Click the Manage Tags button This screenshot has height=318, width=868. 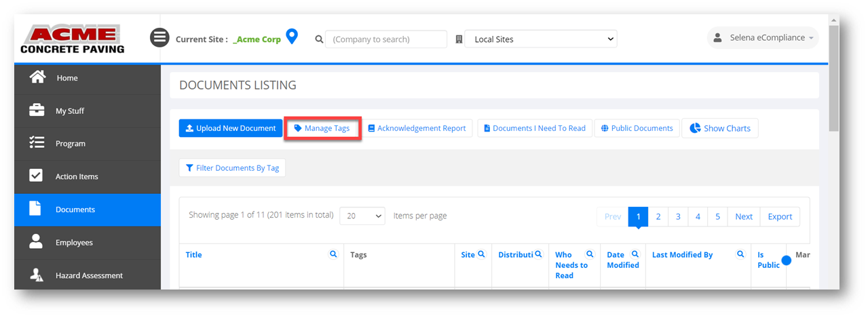pyautogui.click(x=322, y=128)
